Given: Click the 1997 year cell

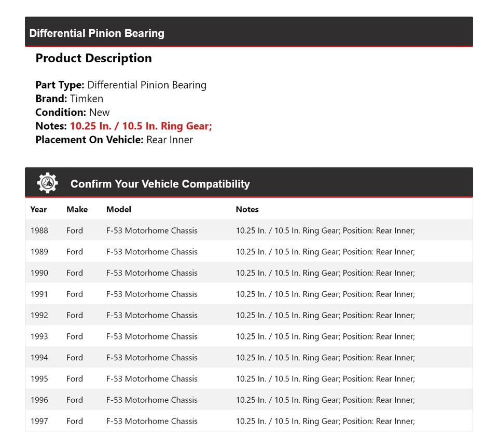Looking at the screenshot, I should pyautogui.click(x=39, y=421).
